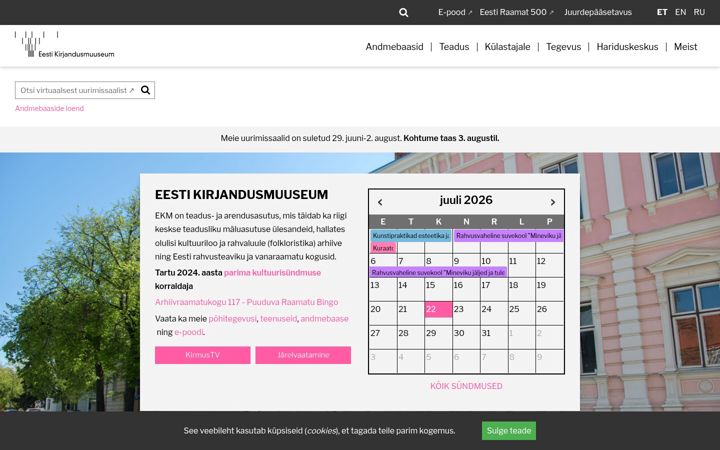Viewport: 720px width, 450px height.
Task: Dismiss cookie notice with Sulge teade
Action: pyautogui.click(x=509, y=431)
